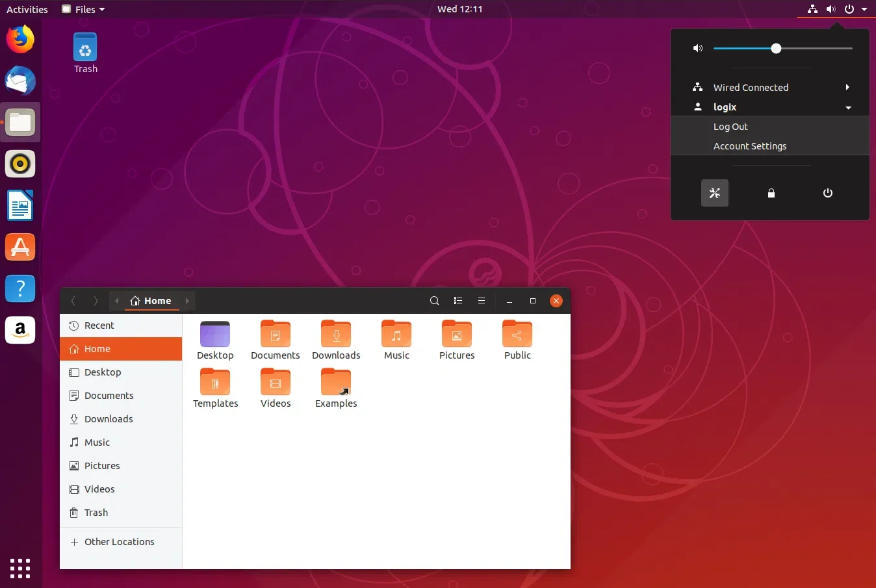Open the Documents folder icon
This screenshot has height=588, width=876.
tap(276, 340)
